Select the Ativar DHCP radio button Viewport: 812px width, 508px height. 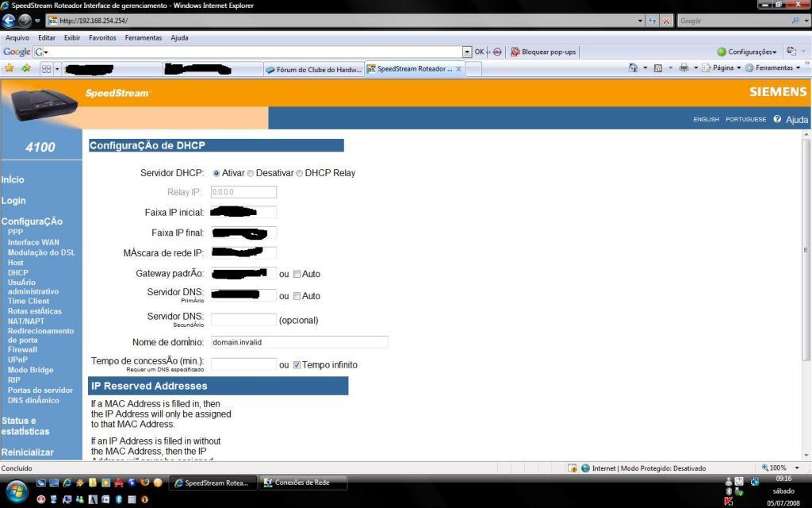[216, 173]
